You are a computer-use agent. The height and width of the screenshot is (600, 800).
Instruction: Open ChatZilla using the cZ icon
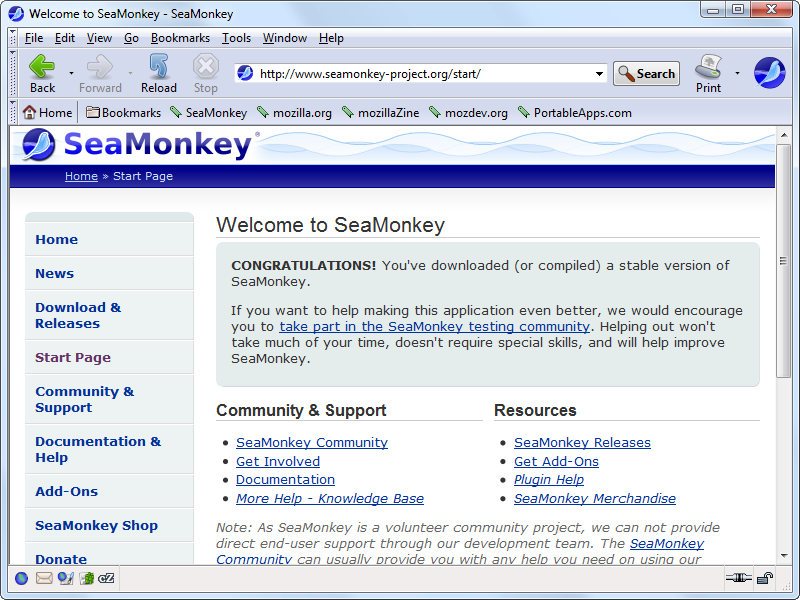coord(106,577)
